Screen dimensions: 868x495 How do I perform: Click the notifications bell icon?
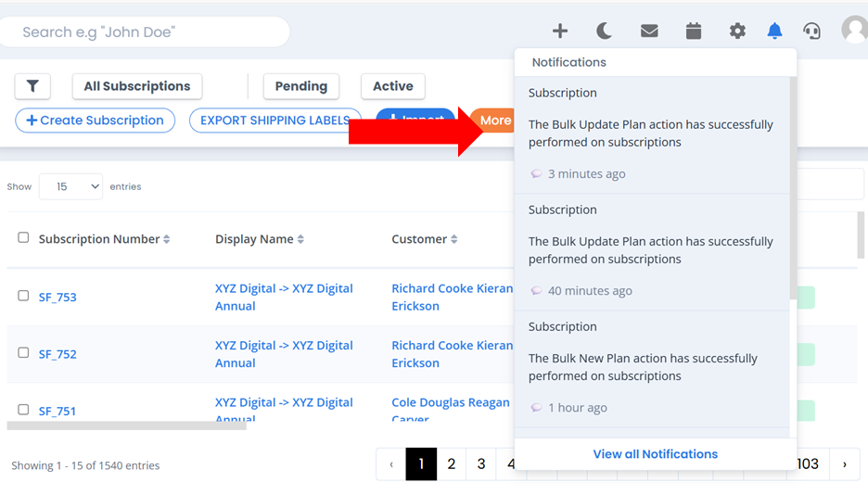pos(774,31)
